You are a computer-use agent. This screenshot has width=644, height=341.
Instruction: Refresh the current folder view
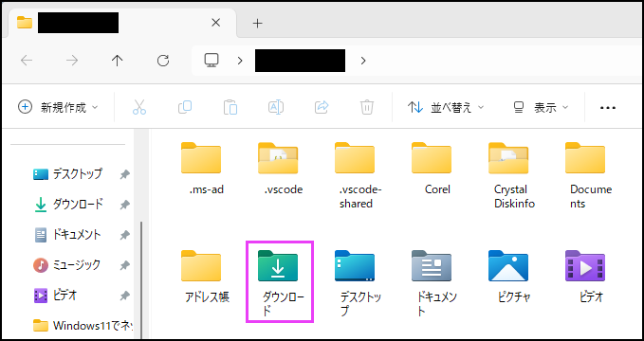tap(163, 61)
